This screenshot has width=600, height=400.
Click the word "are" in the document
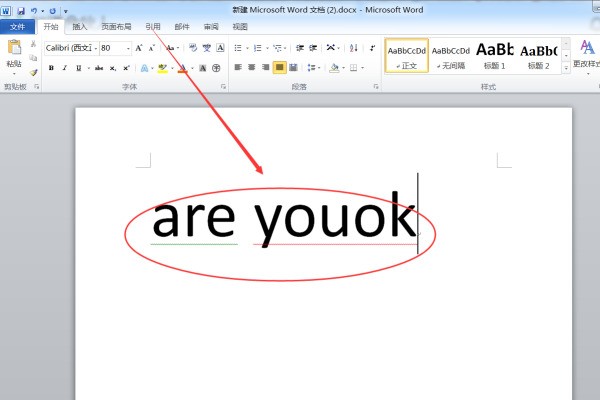(x=193, y=219)
